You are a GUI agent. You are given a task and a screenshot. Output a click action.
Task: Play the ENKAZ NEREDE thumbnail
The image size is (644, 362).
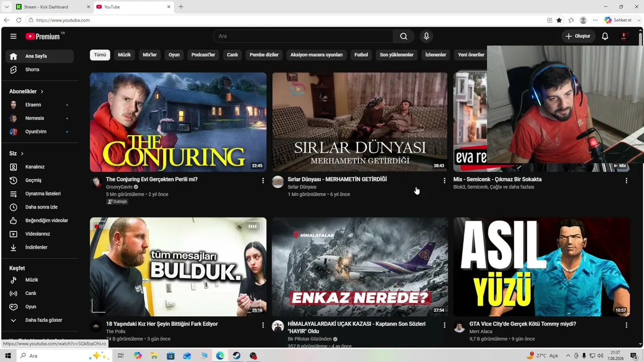tap(360, 267)
